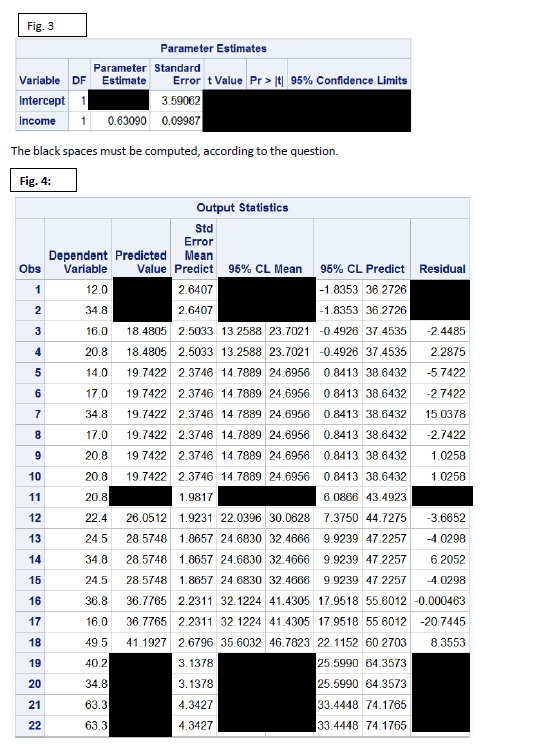
Task: Select the residual value 2.2875
Action: [448, 352]
